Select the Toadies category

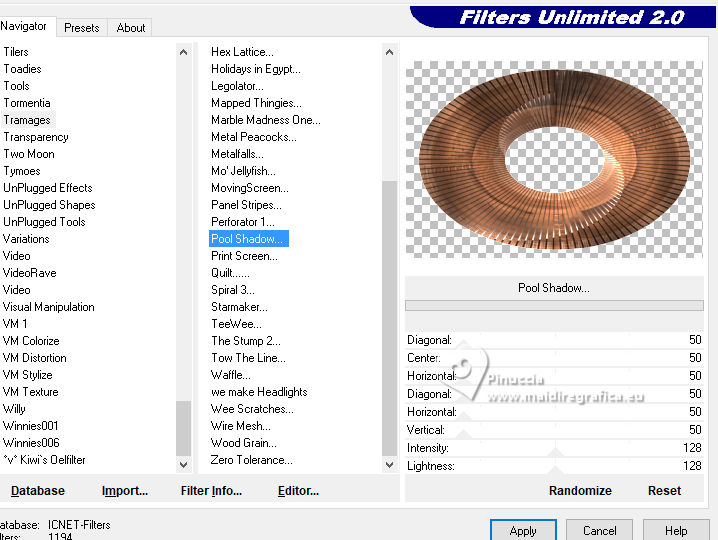[x=22, y=69]
